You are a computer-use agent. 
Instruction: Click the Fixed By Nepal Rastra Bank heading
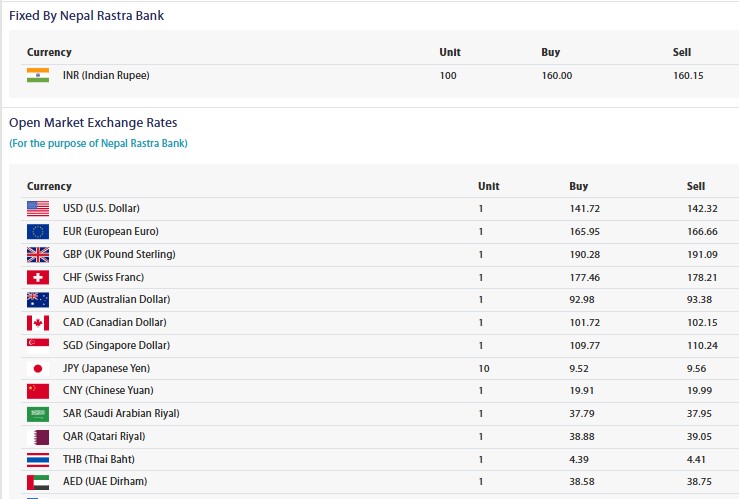[x=86, y=16]
